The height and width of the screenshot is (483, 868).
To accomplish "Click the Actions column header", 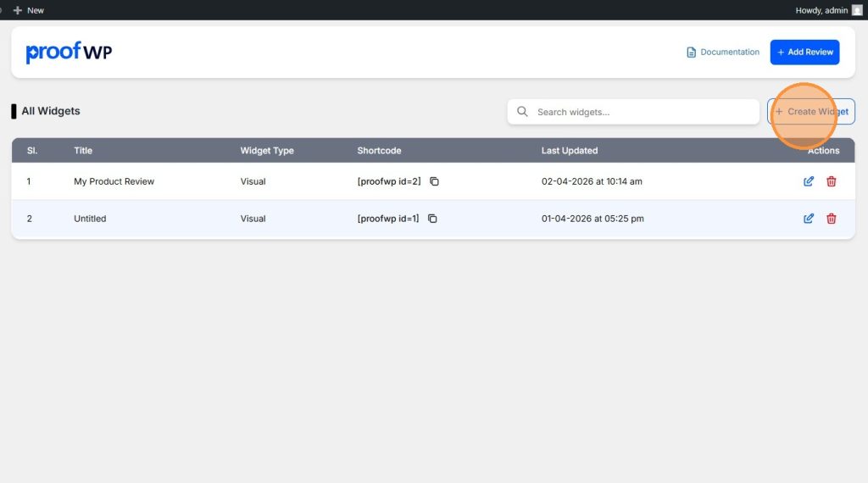I will pyautogui.click(x=823, y=151).
